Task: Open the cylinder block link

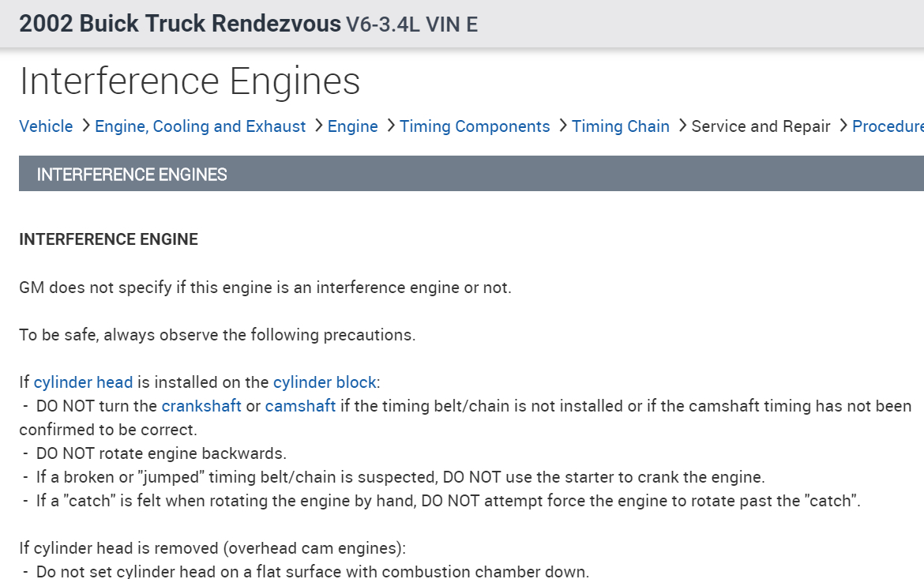Action: pos(324,382)
